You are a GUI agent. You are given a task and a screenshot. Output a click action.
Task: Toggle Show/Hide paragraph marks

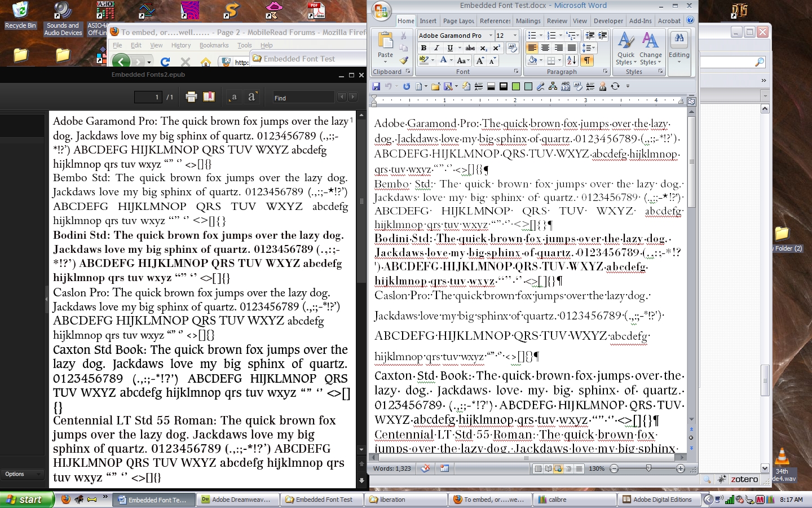coord(587,60)
